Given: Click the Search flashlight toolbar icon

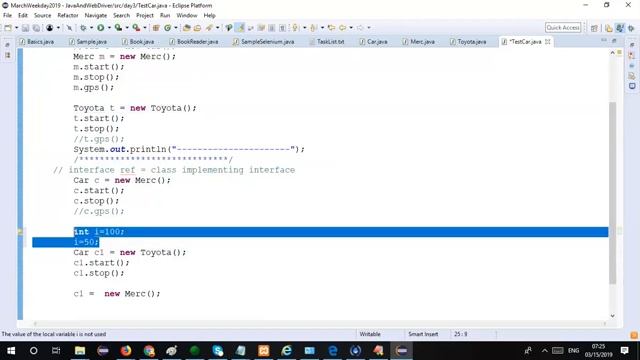Looking at the screenshot, I should (209, 28).
